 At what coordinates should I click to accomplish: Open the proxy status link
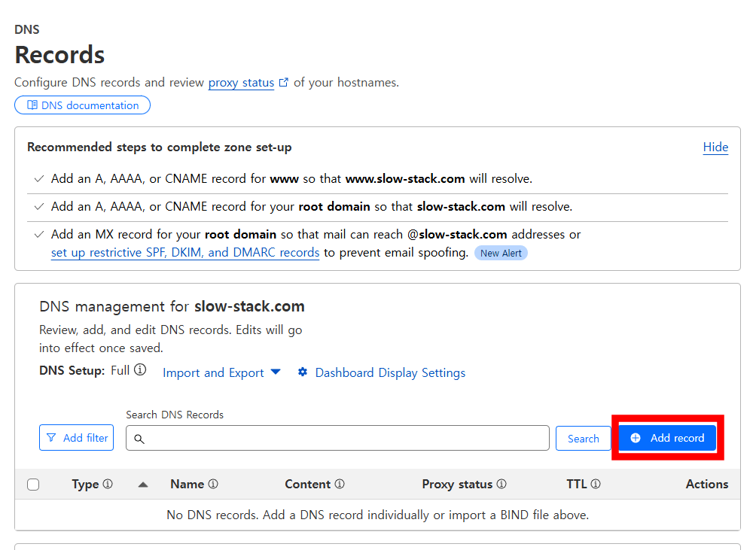point(241,82)
